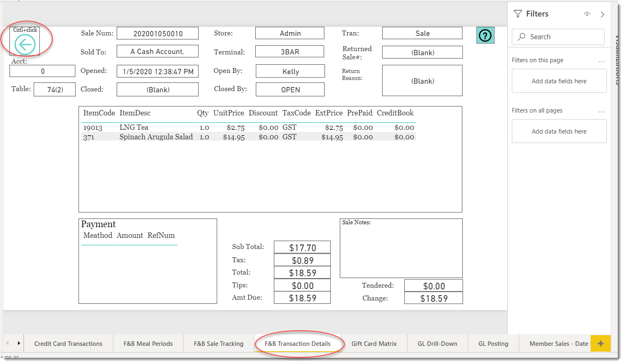Switch to GL Posting tab
Image resolution: width=624 pixels, height=364 pixels.
click(493, 343)
